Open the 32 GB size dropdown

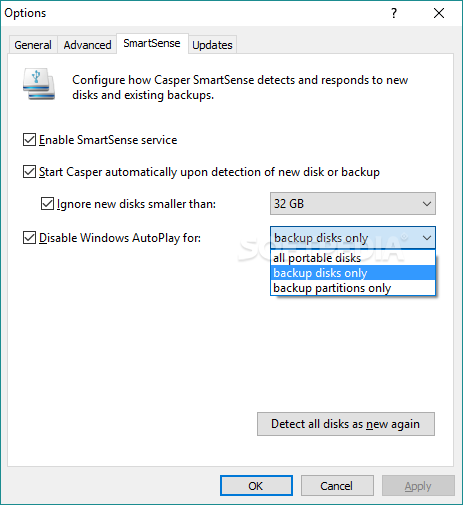pyautogui.click(x=353, y=204)
